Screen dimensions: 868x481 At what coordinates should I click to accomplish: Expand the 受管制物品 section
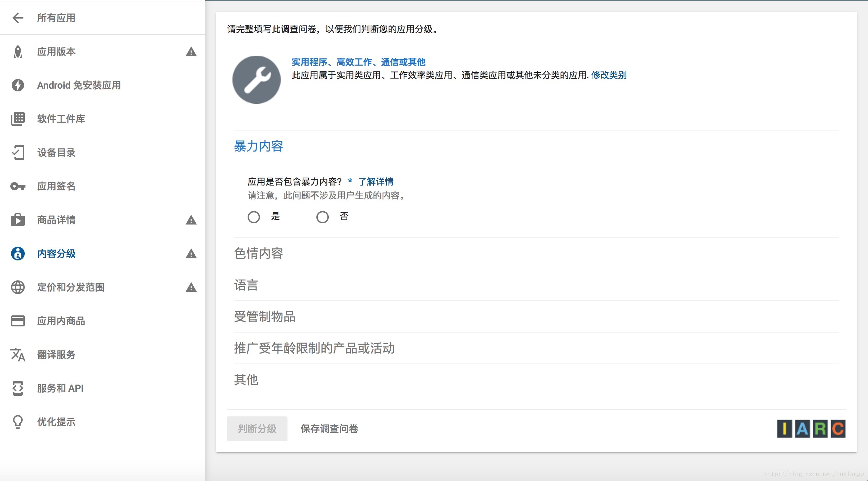click(265, 317)
